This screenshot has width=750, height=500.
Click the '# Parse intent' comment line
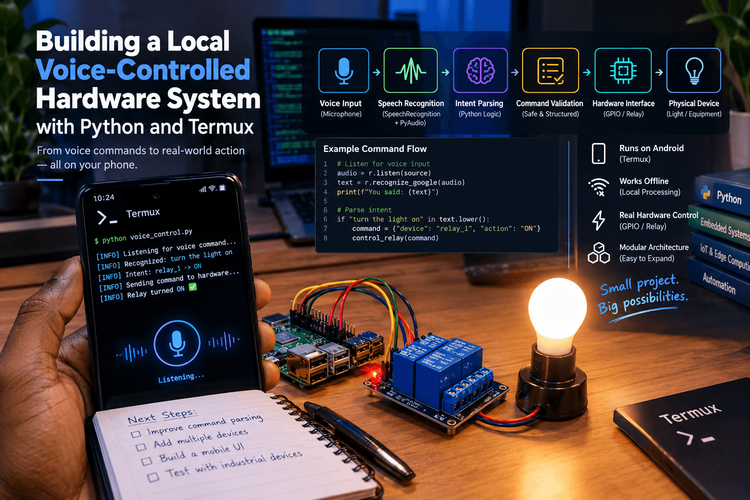pyautogui.click(x=364, y=210)
